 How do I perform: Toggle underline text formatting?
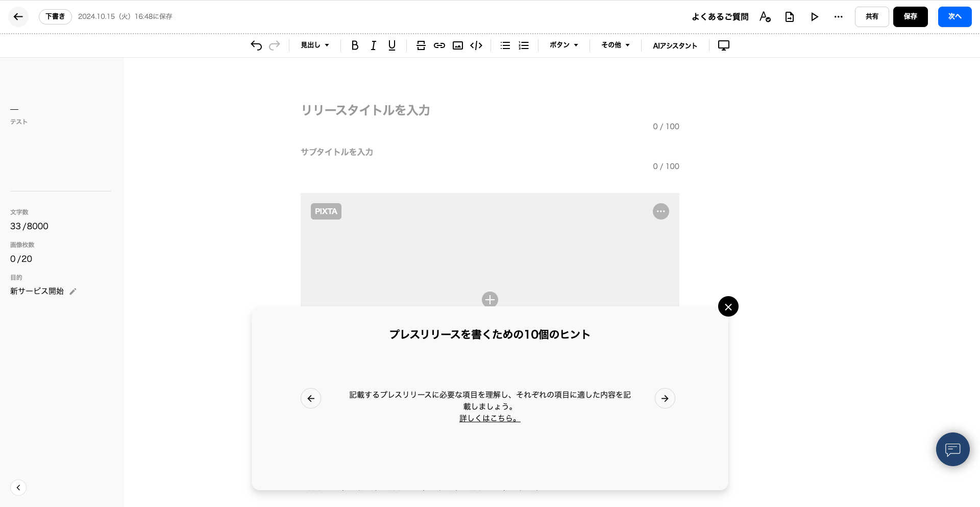pyautogui.click(x=391, y=45)
